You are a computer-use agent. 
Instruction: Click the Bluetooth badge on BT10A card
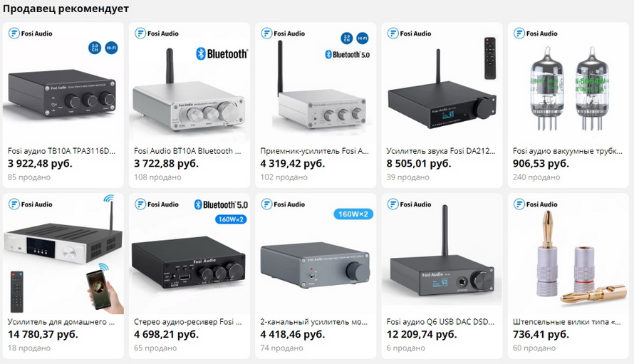(222, 54)
